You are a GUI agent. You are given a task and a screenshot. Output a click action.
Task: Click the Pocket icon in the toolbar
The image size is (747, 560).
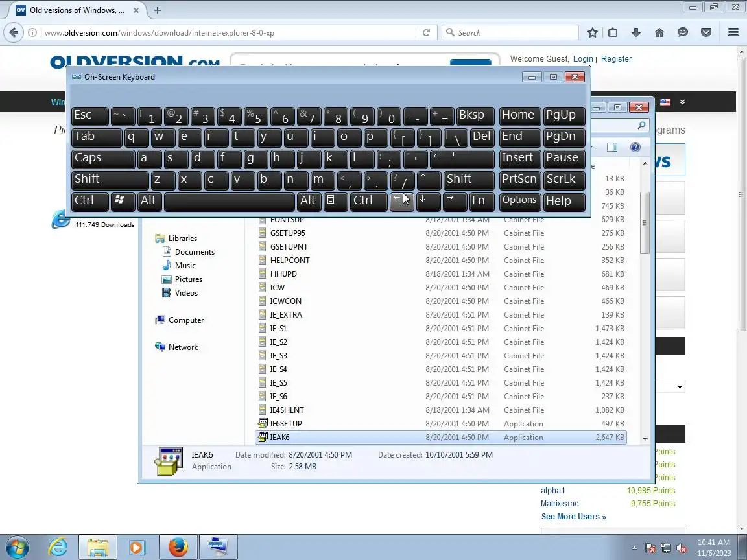click(x=706, y=32)
